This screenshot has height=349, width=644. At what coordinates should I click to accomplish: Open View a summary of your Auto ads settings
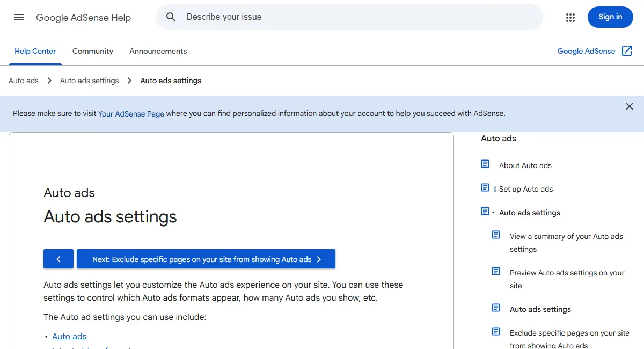click(566, 243)
